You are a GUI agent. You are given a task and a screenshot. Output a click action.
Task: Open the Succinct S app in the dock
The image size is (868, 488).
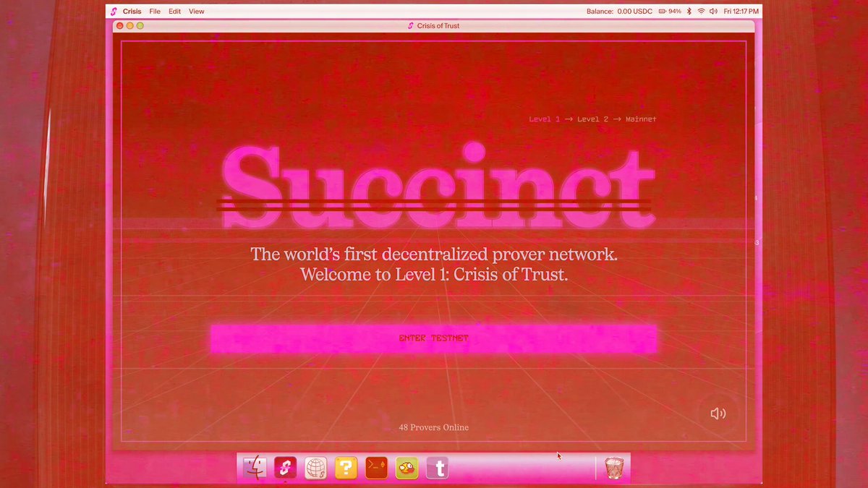click(285, 468)
